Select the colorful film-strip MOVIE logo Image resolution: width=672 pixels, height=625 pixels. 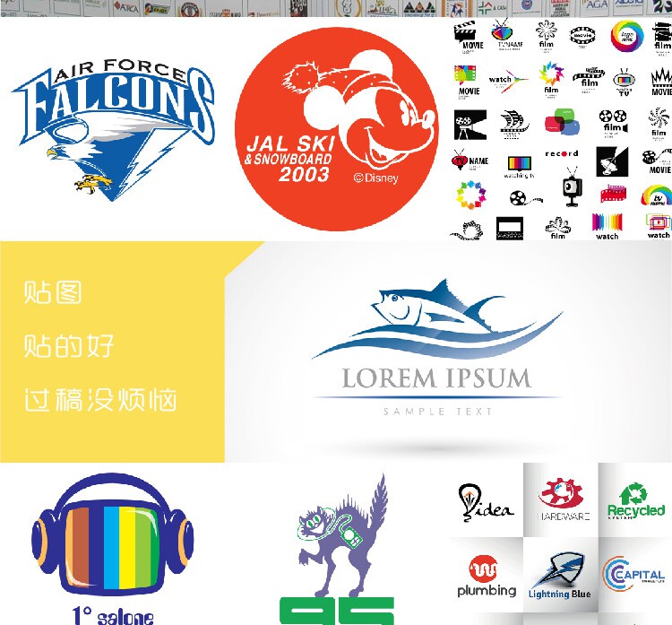pos(467,82)
